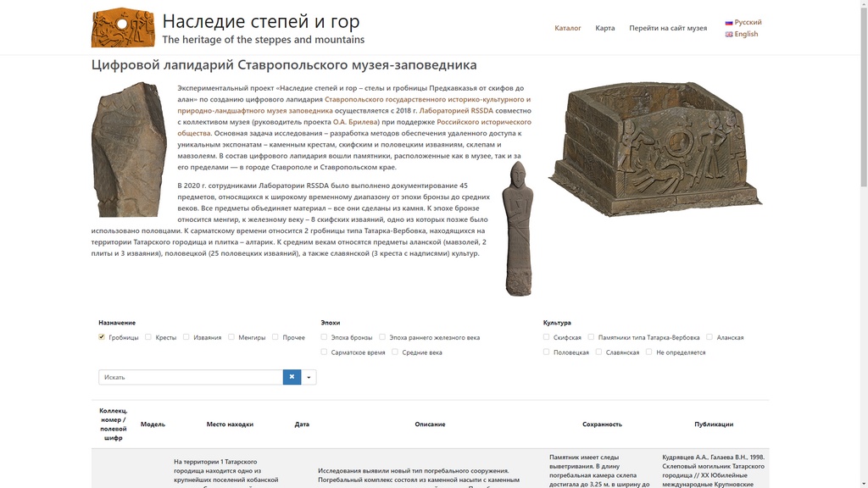The image size is (868, 488).
Task: Click the stone stele image on left
Action: [129, 149]
